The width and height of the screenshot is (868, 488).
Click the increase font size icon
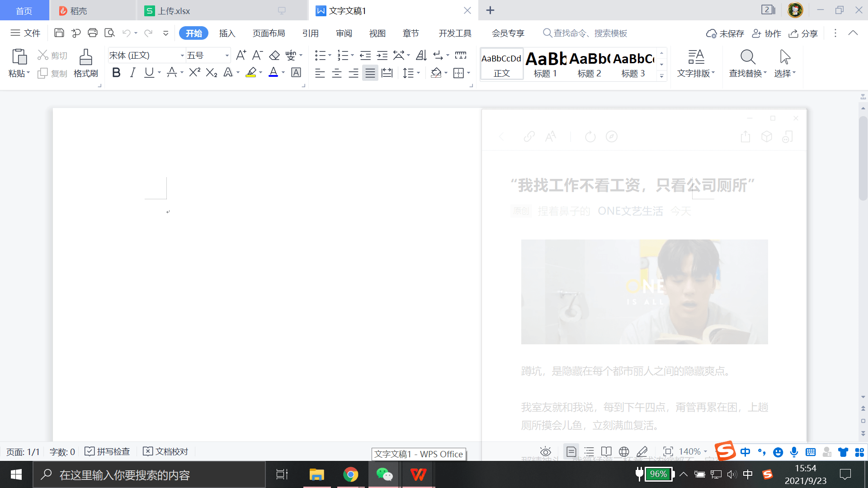(x=241, y=55)
